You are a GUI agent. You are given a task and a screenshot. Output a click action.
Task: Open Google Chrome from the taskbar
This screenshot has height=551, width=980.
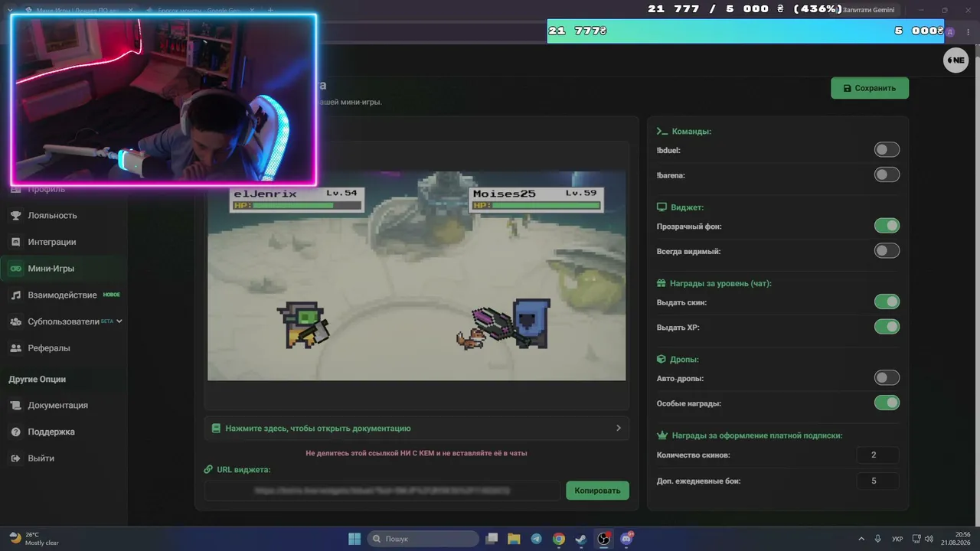tap(559, 539)
